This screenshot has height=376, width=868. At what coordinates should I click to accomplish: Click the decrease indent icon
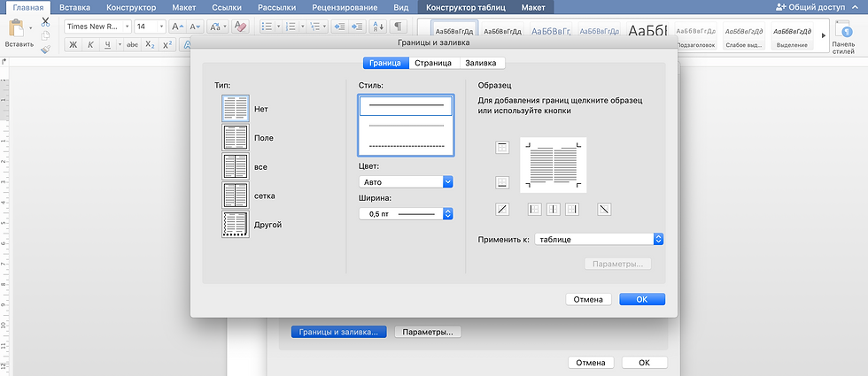click(x=339, y=27)
